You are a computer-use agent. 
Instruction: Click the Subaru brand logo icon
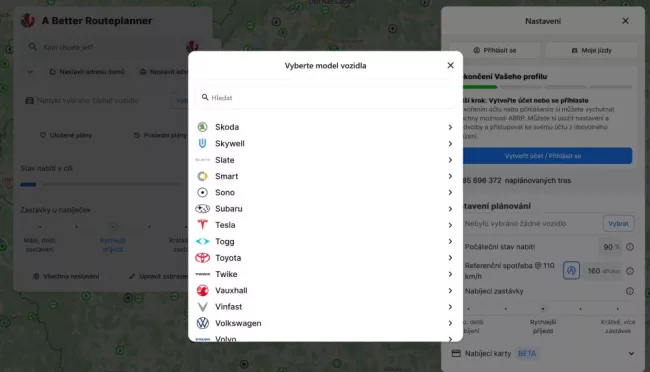pos(202,209)
